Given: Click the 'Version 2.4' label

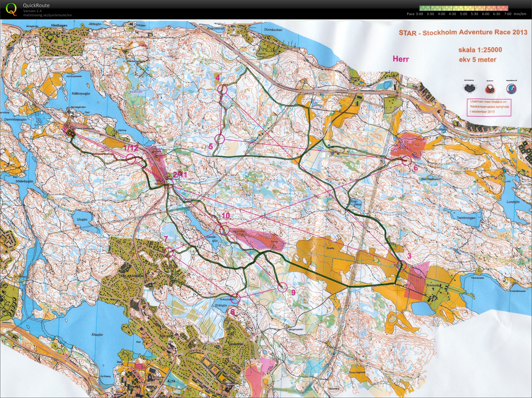Looking at the screenshot, I should pyautogui.click(x=32, y=11).
